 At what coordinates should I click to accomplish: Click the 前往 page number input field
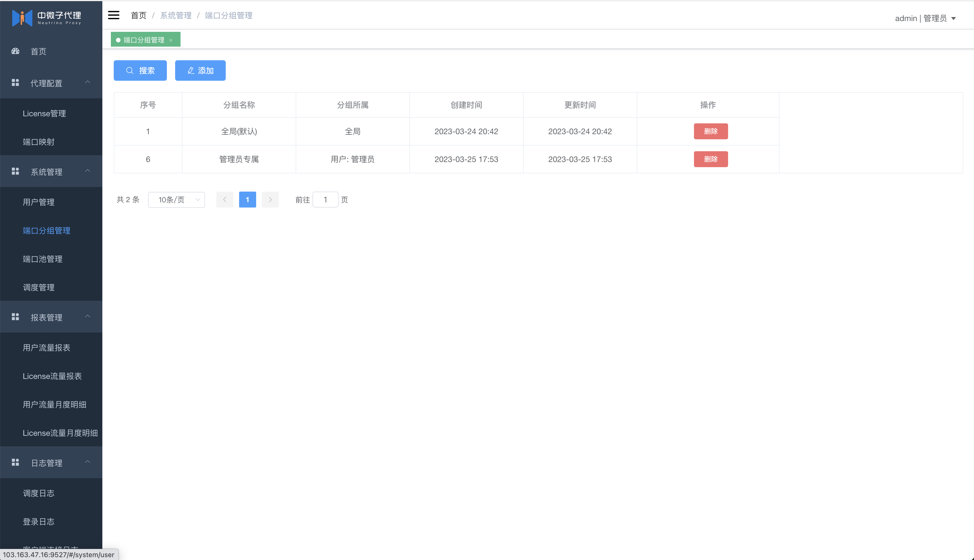(x=326, y=200)
